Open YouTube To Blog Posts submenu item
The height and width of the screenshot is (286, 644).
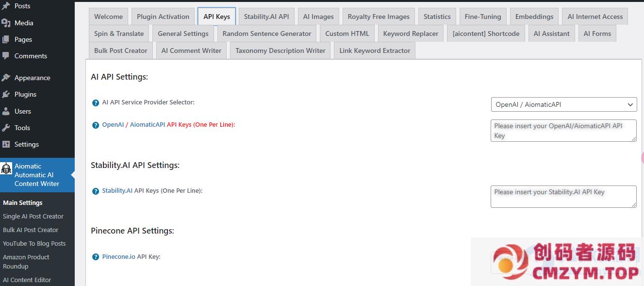pyautogui.click(x=34, y=243)
